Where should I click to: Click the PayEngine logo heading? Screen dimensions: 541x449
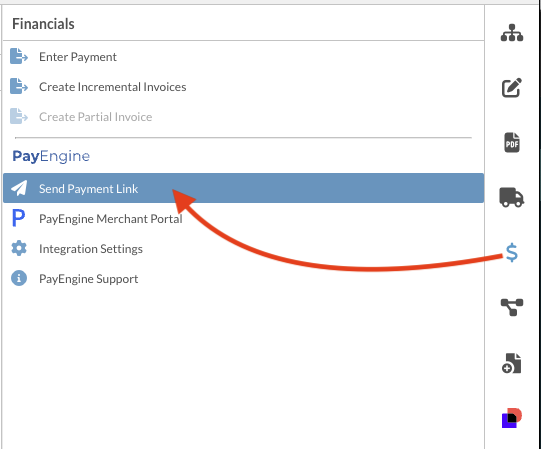click(51, 156)
